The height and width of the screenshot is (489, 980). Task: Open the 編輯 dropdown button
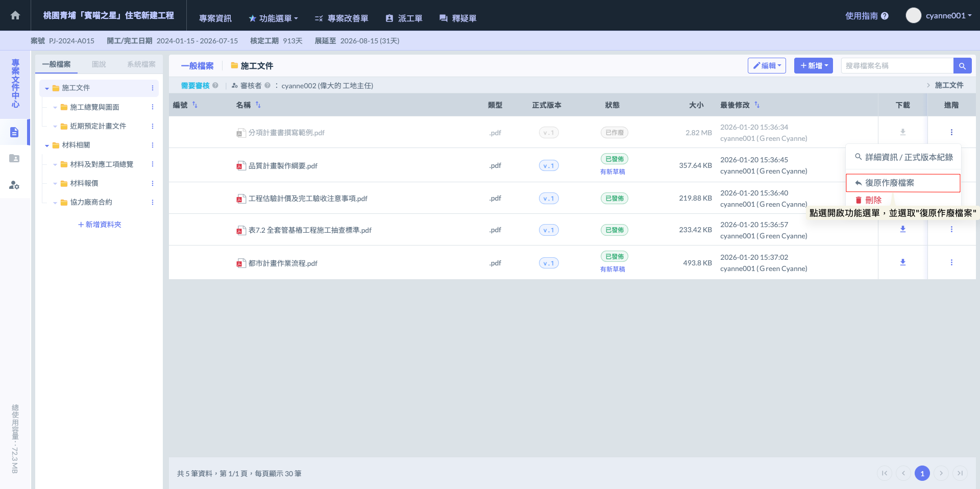point(767,66)
